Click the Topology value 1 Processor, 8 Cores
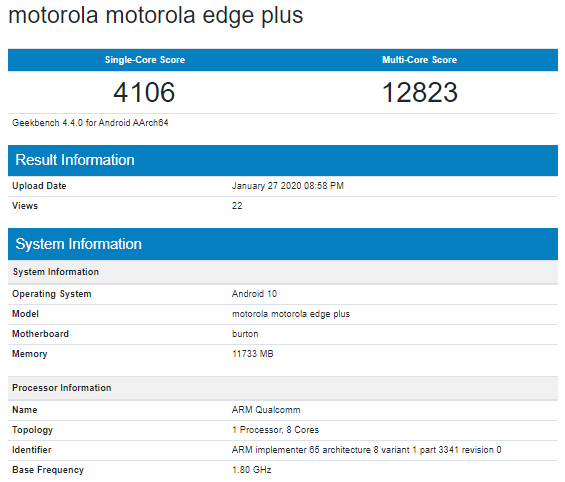 click(275, 430)
